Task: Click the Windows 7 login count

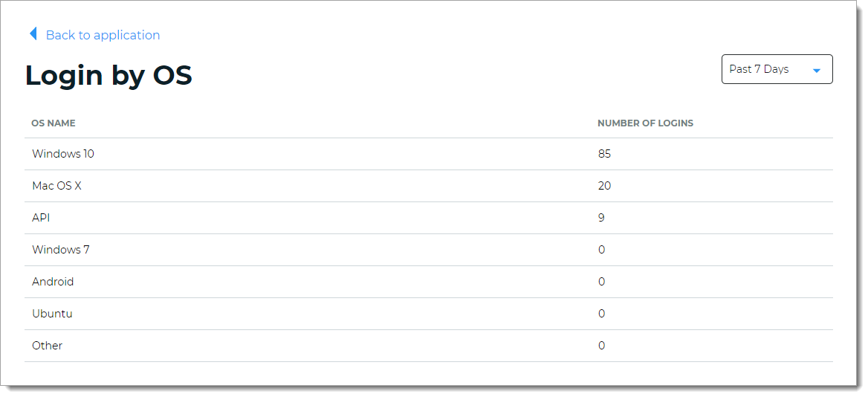Action: pos(601,250)
